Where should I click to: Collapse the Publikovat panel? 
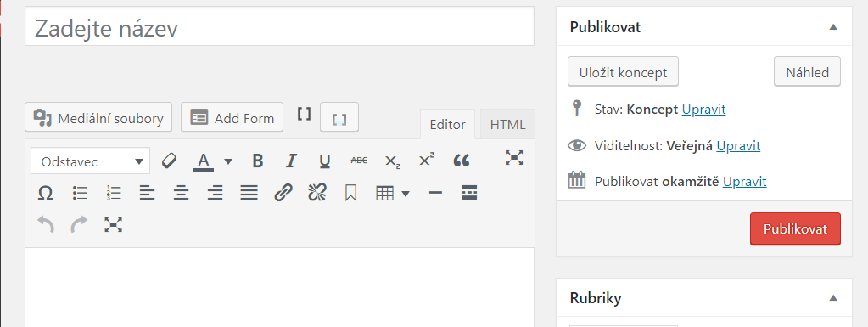click(833, 26)
